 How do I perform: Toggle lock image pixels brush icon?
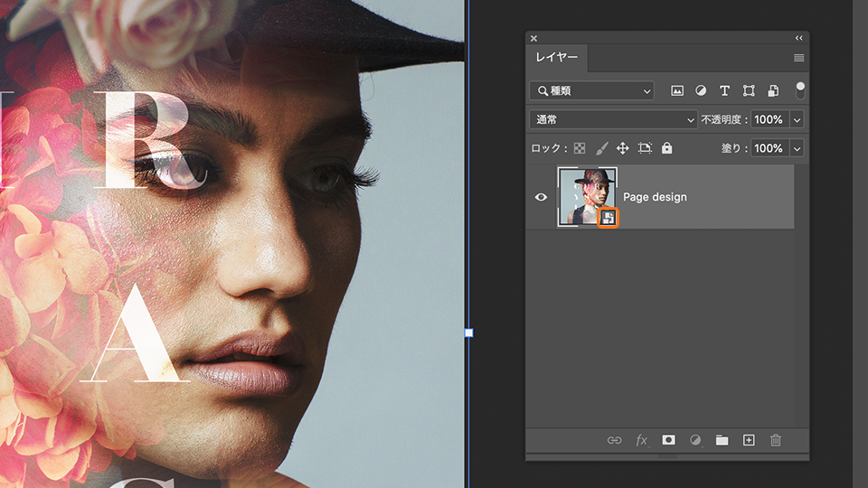[x=602, y=148]
